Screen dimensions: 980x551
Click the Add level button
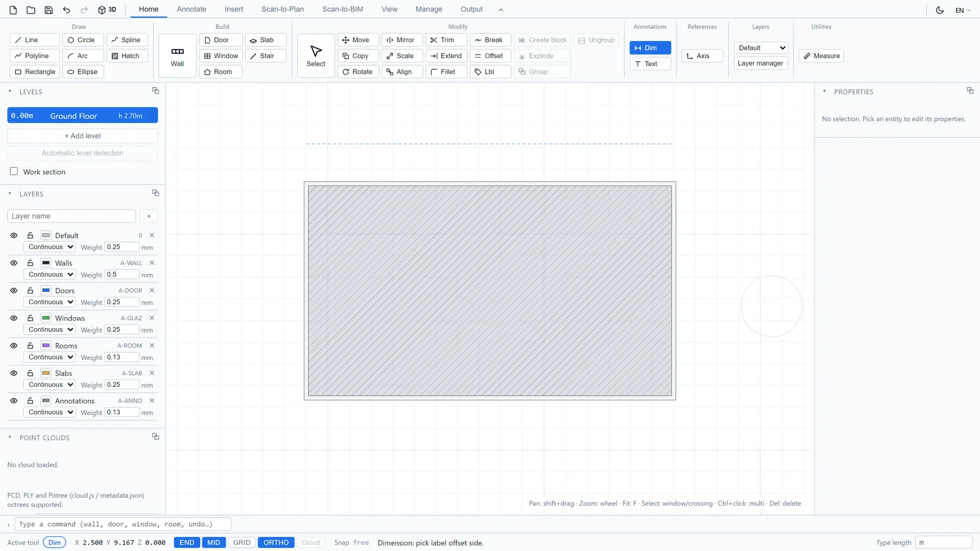pyautogui.click(x=83, y=136)
